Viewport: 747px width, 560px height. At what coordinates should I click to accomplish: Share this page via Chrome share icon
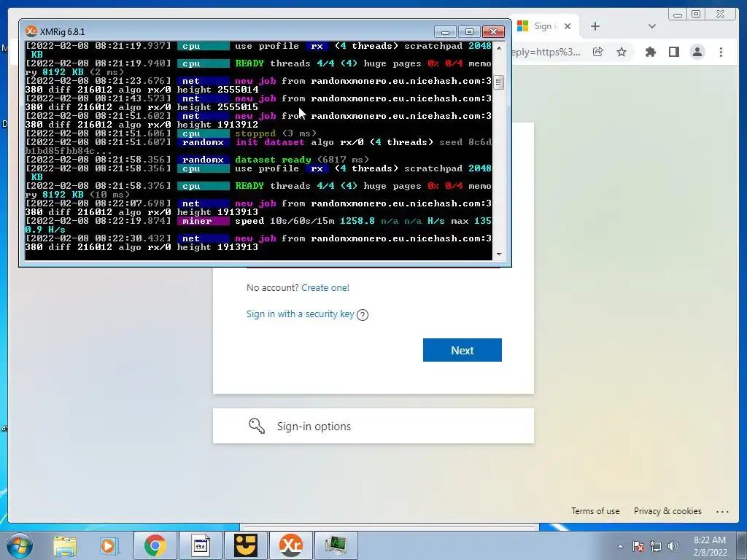[x=598, y=52]
